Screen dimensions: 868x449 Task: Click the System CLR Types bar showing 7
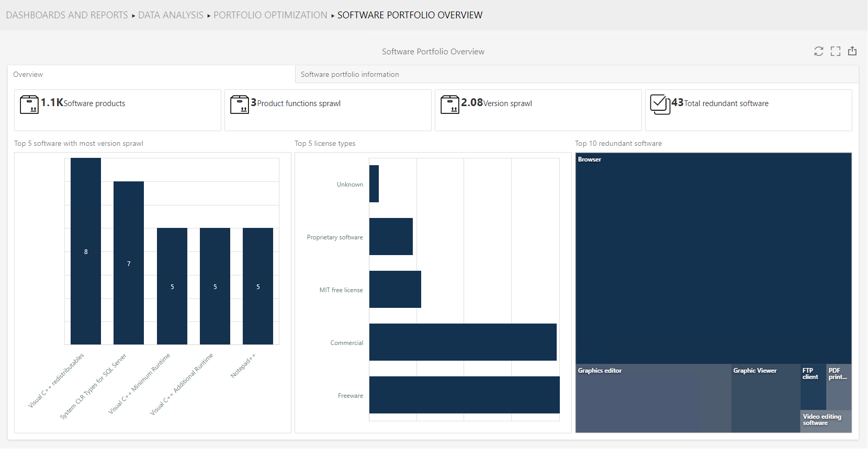[129, 263]
